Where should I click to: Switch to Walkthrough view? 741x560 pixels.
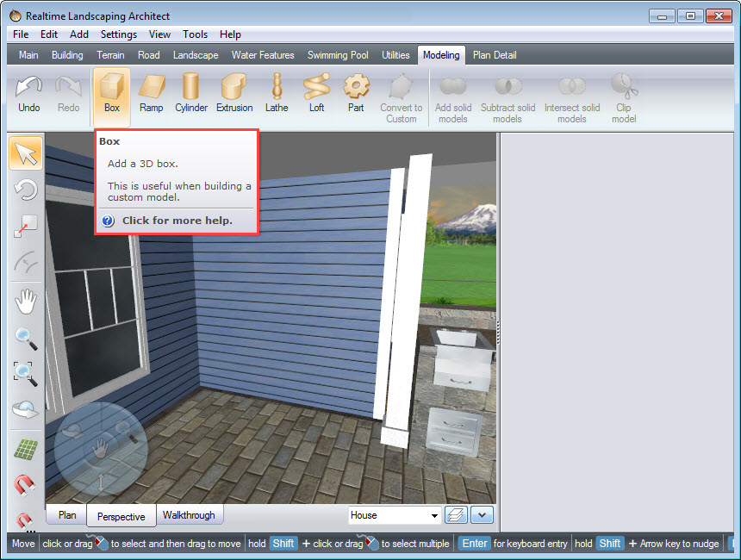tap(189, 515)
